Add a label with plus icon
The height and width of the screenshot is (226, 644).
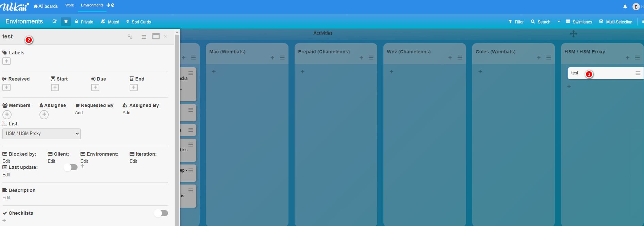coord(6,61)
